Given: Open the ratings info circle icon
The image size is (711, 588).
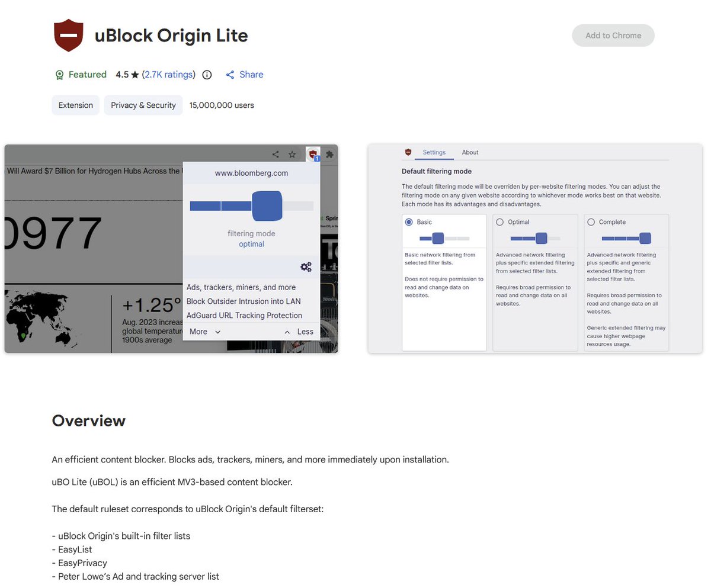Looking at the screenshot, I should coord(207,75).
